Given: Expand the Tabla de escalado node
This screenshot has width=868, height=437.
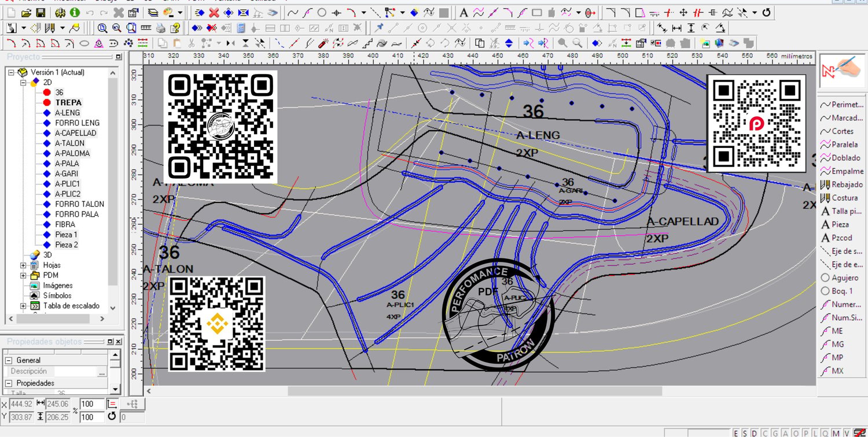Looking at the screenshot, I should pyautogui.click(x=24, y=306).
